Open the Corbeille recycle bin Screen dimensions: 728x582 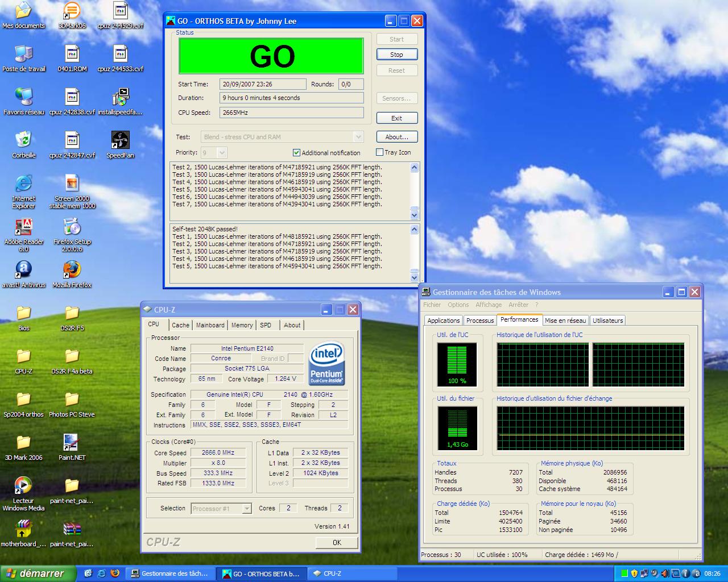pyautogui.click(x=23, y=140)
